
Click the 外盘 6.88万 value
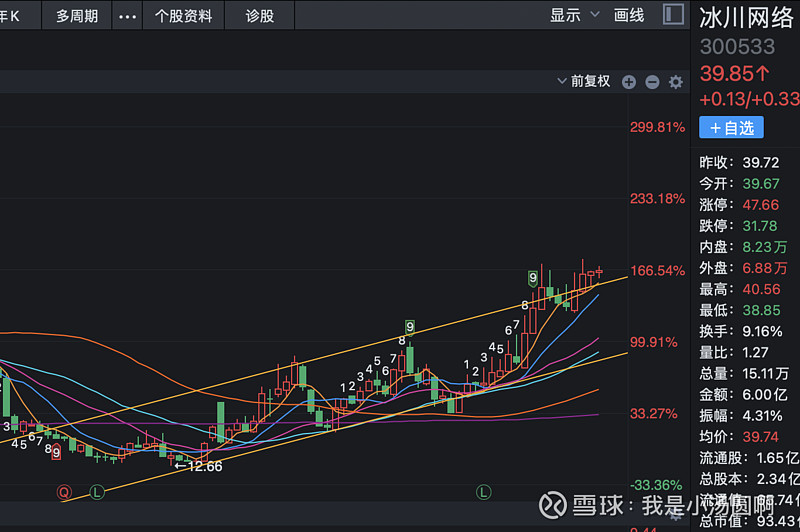click(x=765, y=268)
